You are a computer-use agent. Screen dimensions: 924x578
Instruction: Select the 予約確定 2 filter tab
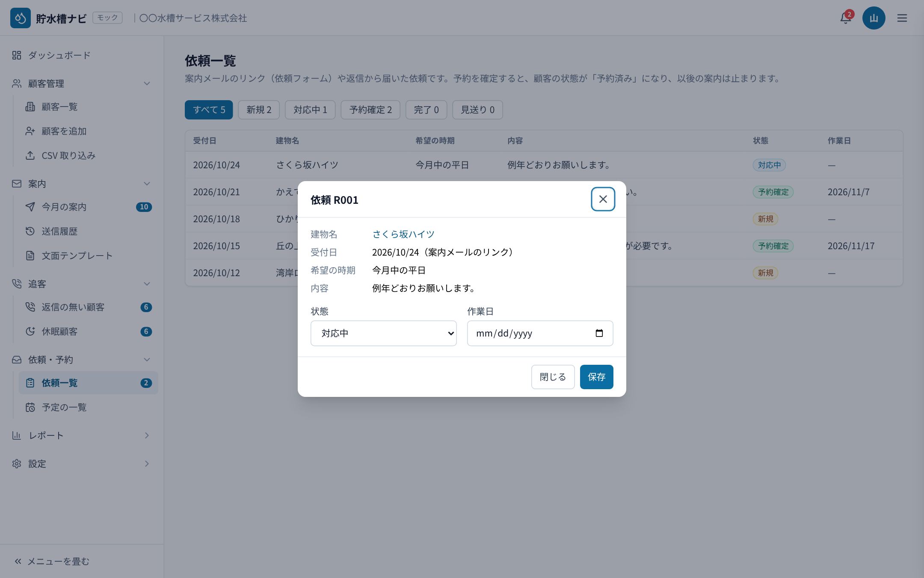pyautogui.click(x=370, y=110)
